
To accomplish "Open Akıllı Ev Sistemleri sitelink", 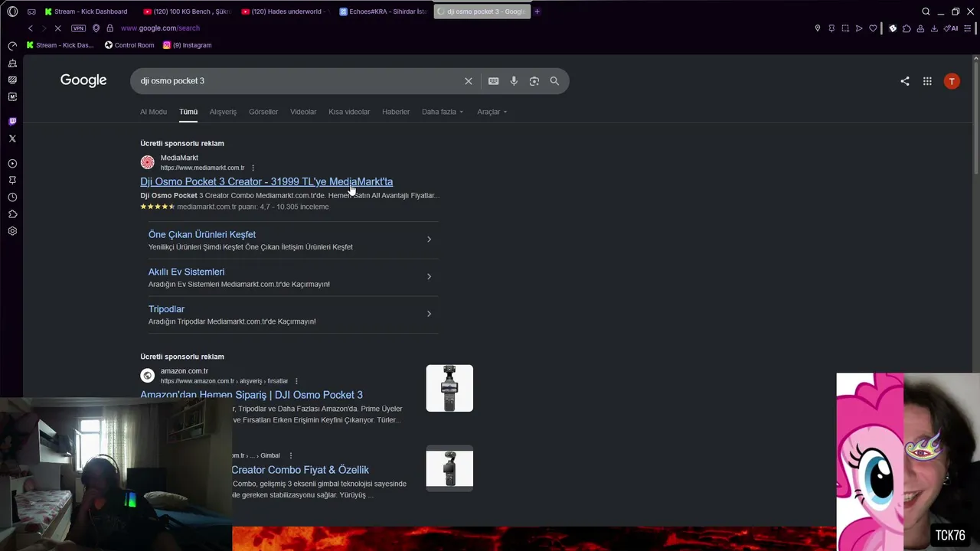I will [x=186, y=272].
